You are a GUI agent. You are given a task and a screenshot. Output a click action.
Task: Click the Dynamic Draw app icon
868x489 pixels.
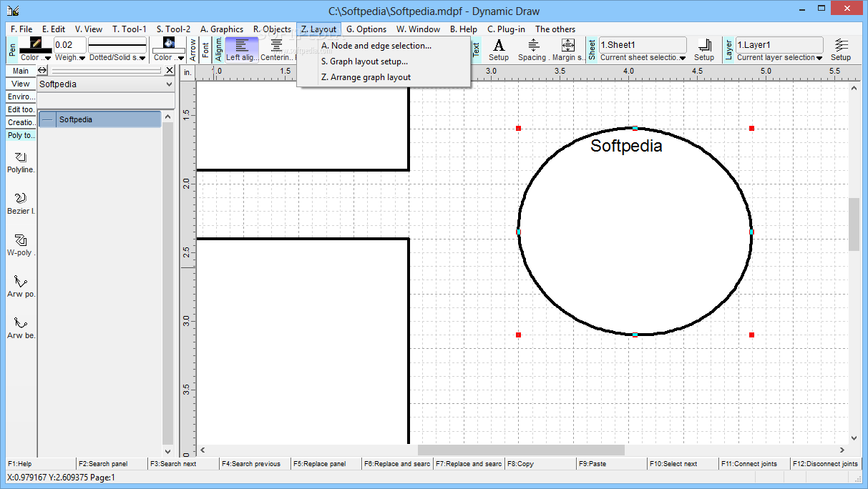click(x=13, y=11)
